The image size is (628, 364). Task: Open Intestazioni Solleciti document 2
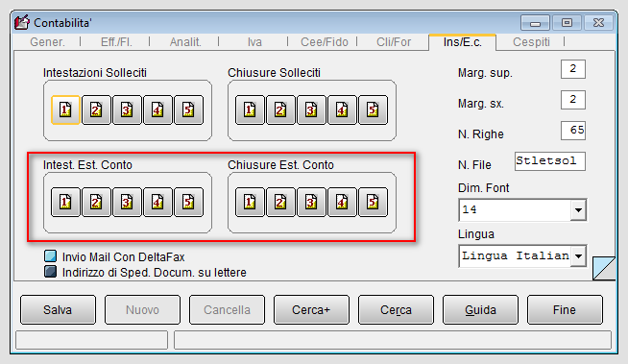coord(96,110)
